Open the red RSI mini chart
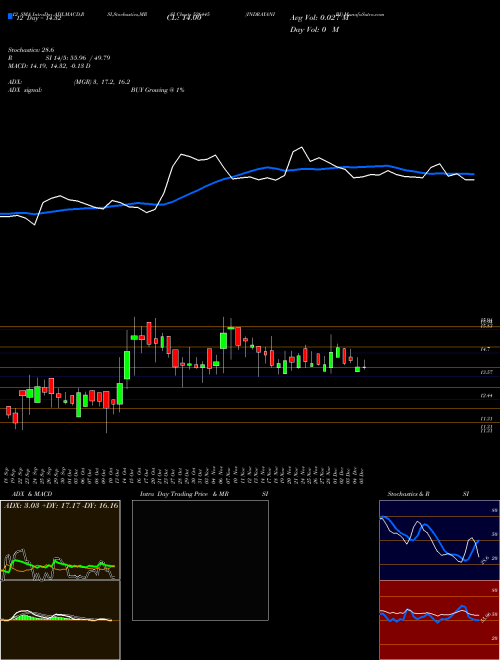The height and width of the screenshot is (660, 500). (x=439, y=620)
